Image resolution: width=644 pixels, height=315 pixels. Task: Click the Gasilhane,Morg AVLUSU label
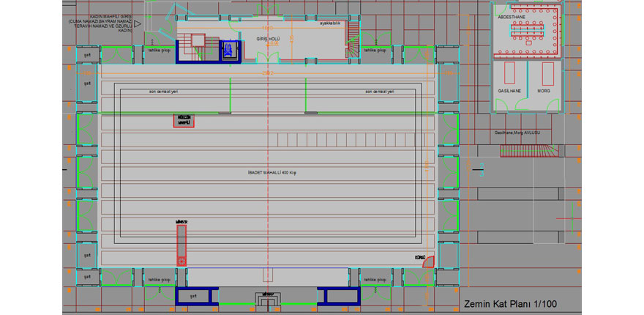(x=517, y=133)
